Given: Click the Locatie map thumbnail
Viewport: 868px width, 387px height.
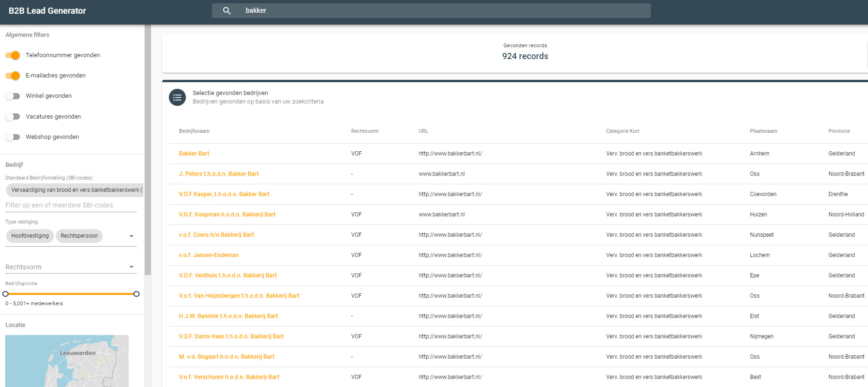Looking at the screenshot, I should click(67, 361).
